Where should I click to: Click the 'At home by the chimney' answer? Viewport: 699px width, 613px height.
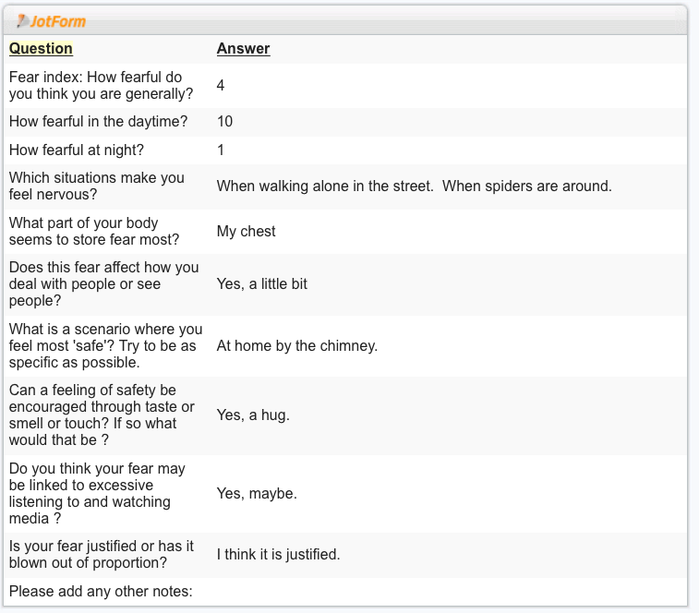tap(297, 346)
